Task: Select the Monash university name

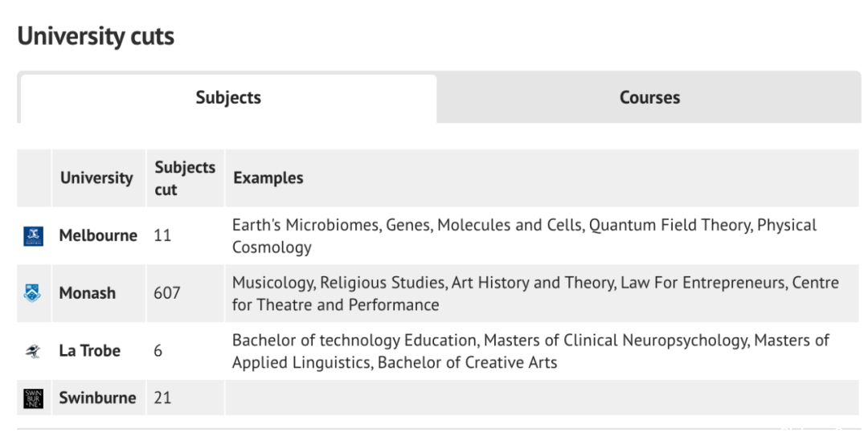Action: click(88, 293)
